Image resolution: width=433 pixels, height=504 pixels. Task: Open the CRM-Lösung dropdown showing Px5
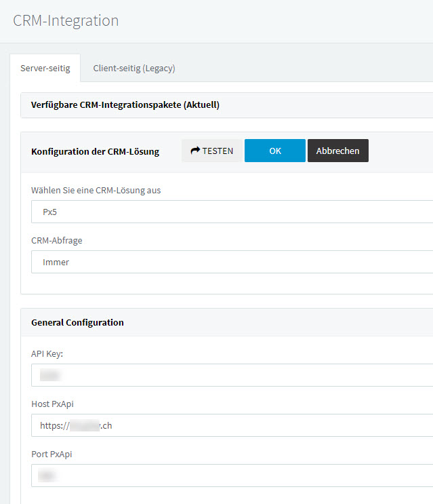coord(230,212)
